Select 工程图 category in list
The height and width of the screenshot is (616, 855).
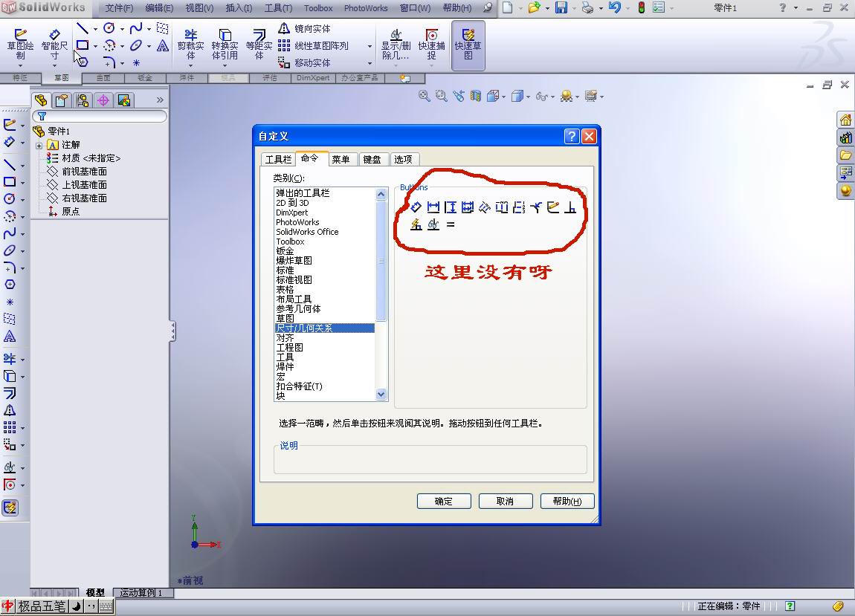324,347
